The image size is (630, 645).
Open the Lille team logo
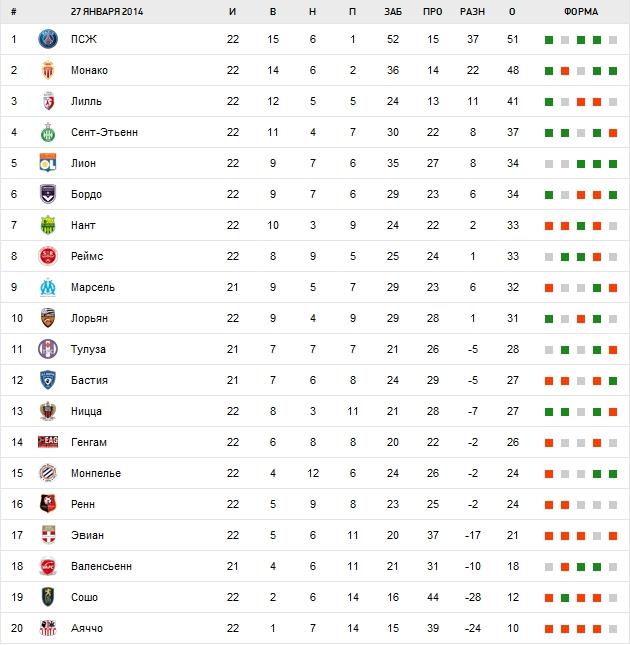coord(47,102)
